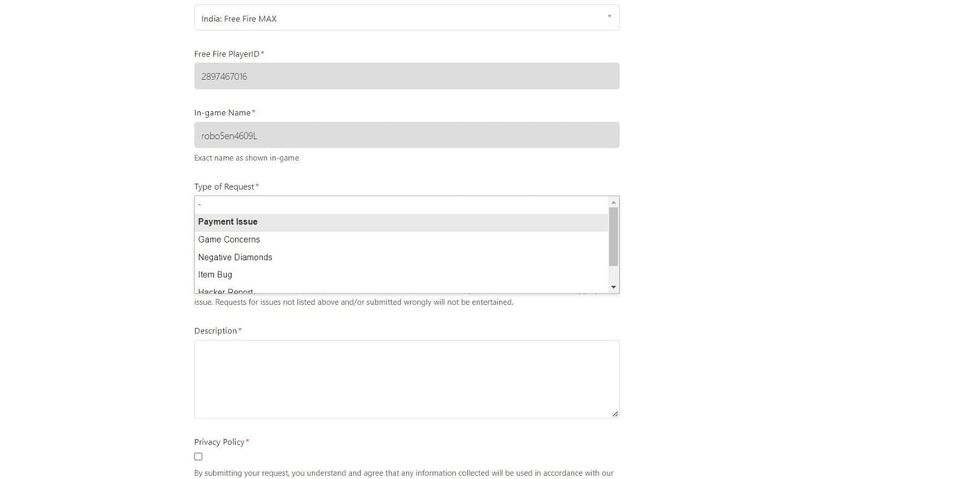Choose "Negative Diamonds" from the open list
This screenshot has width=980, height=479.
pyautogui.click(x=235, y=257)
